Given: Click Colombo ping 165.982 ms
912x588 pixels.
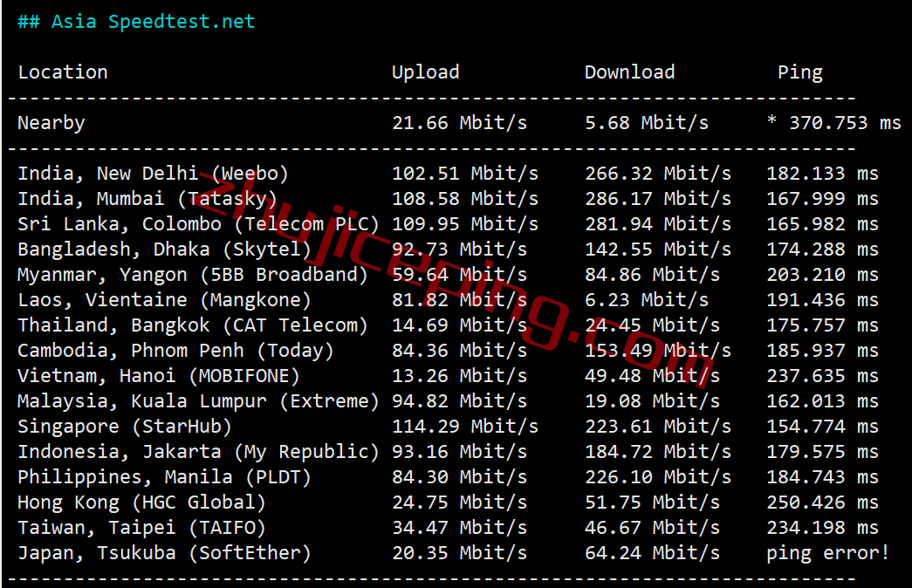Looking at the screenshot, I should tap(822, 224).
